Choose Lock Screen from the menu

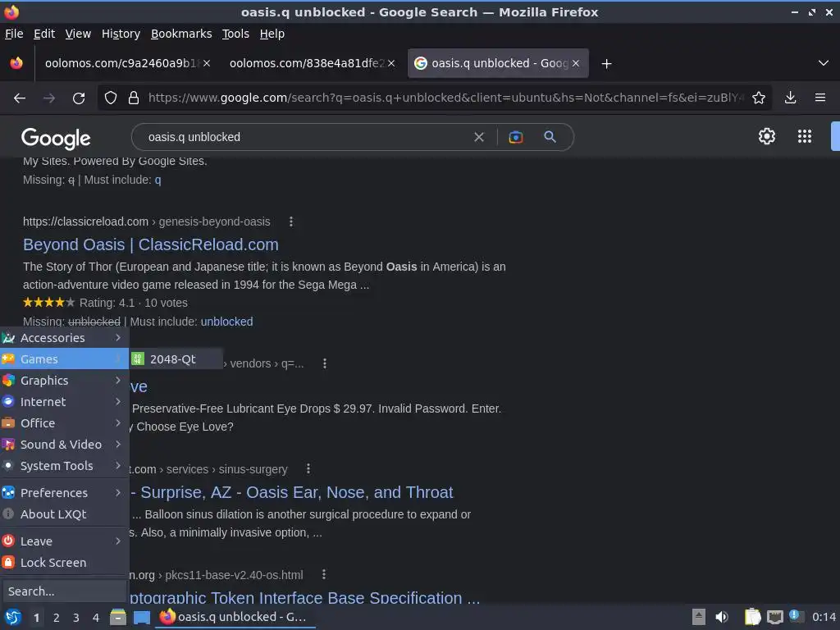64,563
